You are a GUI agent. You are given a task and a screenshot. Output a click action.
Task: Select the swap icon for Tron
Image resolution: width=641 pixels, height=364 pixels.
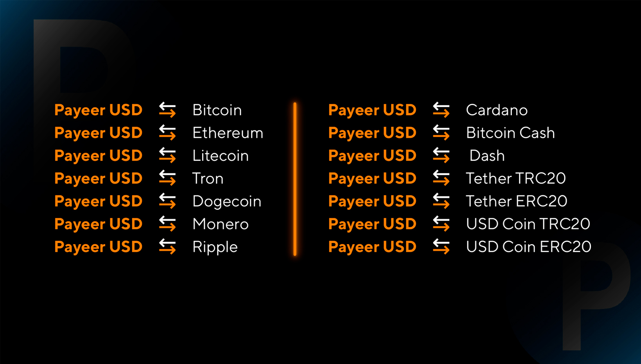(167, 178)
